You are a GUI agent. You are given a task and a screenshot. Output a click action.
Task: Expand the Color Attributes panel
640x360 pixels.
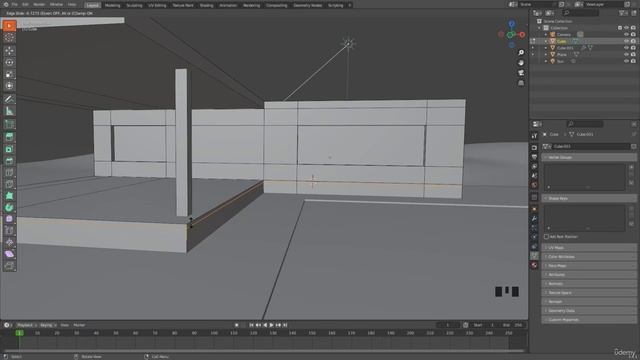click(x=589, y=257)
